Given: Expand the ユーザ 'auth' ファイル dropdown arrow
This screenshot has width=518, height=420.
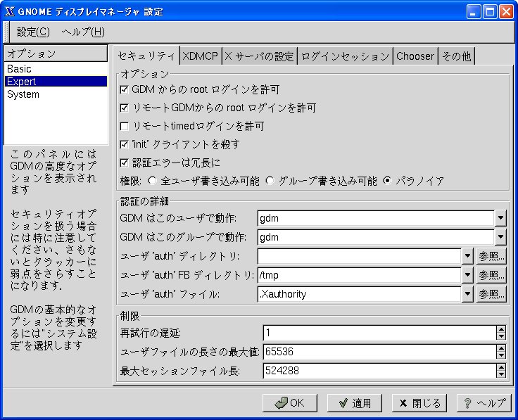Looking at the screenshot, I should coord(467,294).
